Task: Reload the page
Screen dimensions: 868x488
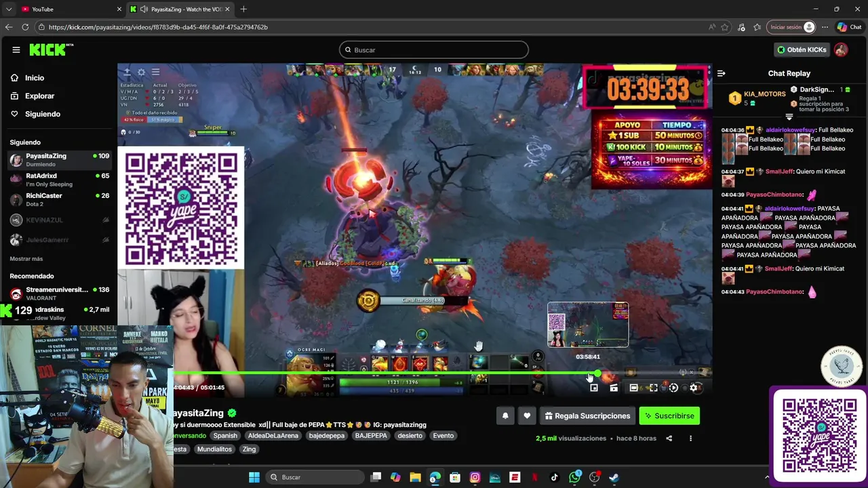Action: pyautogui.click(x=25, y=27)
